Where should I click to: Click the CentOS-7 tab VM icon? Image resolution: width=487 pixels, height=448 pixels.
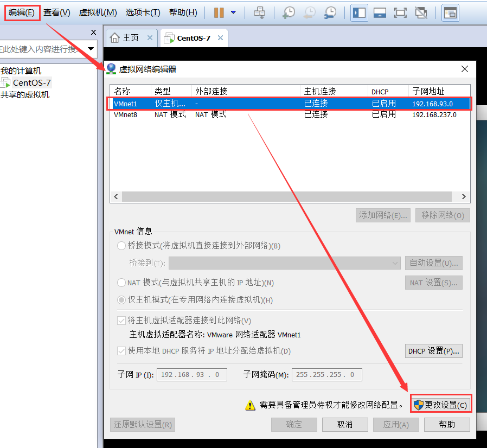pos(169,38)
